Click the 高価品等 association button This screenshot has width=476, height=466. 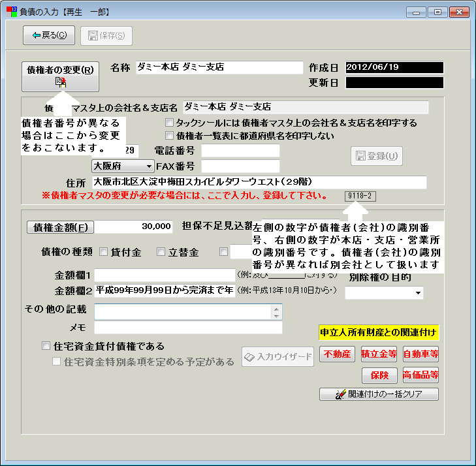420,375
